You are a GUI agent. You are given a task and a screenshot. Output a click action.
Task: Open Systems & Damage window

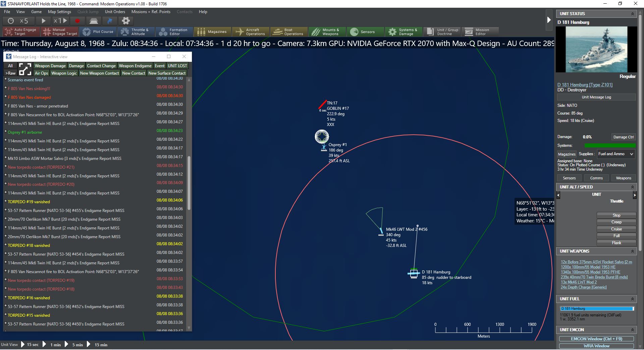(x=404, y=32)
